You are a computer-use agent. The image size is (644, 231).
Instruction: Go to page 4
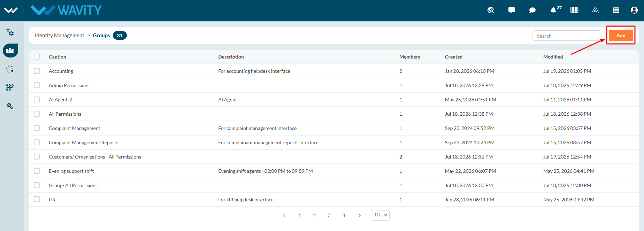click(344, 215)
